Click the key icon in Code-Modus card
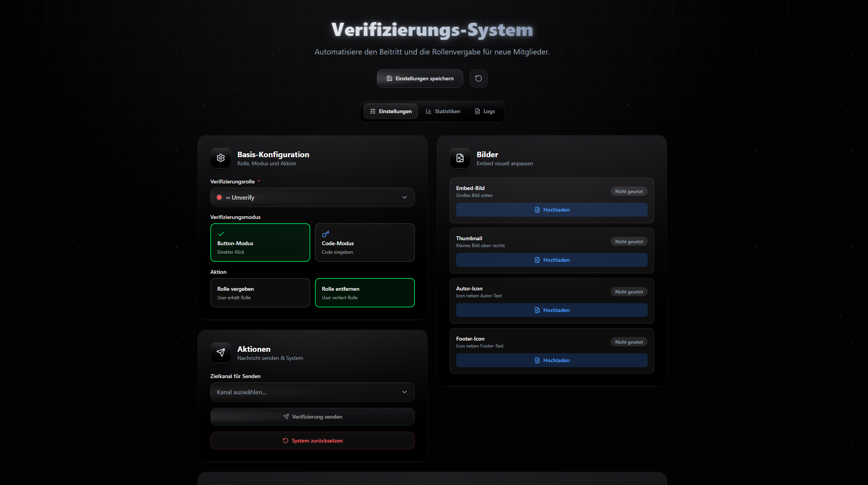Image resolution: width=868 pixels, height=485 pixels. tap(325, 234)
